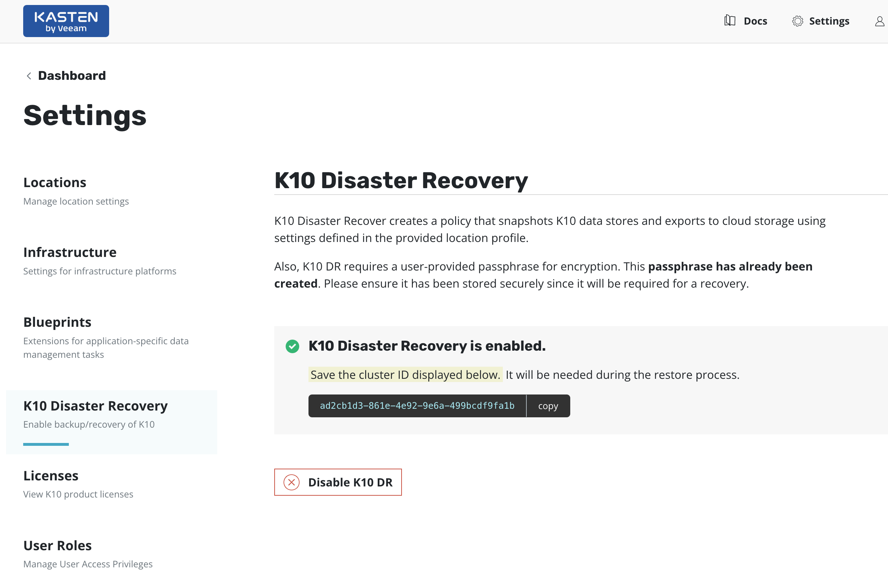Open the Docs book icon
Screen dimensions: 888x588
click(729, 21)
